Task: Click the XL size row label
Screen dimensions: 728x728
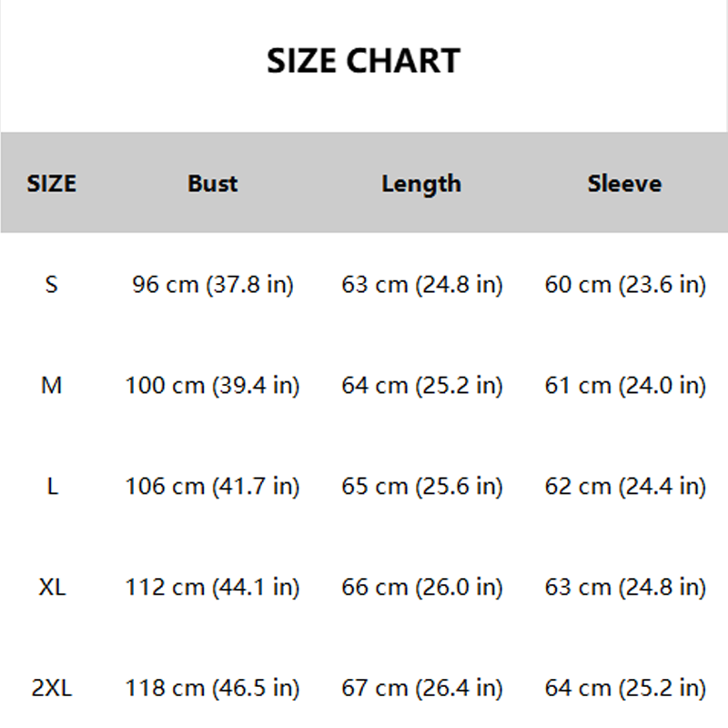Action: pos(52,587)
